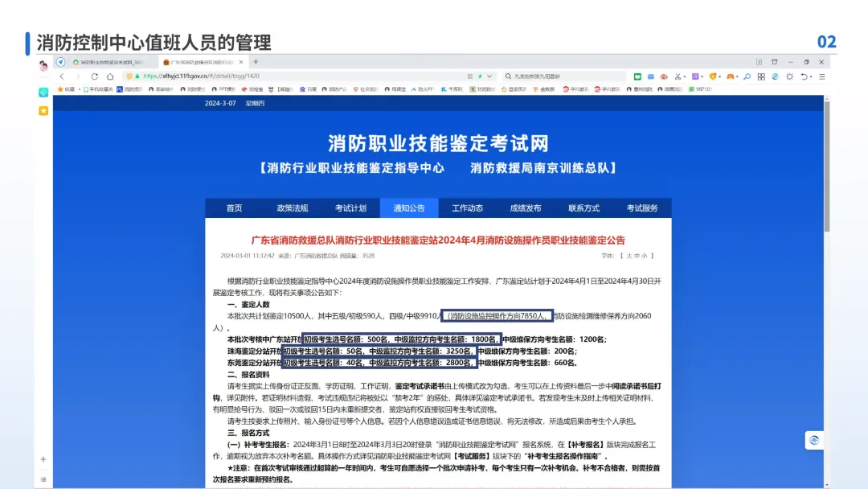The width and height of the screenshot is (868, 489).
Task: Open the 考试计划 navigation tab
Action: tap(351, 208)
